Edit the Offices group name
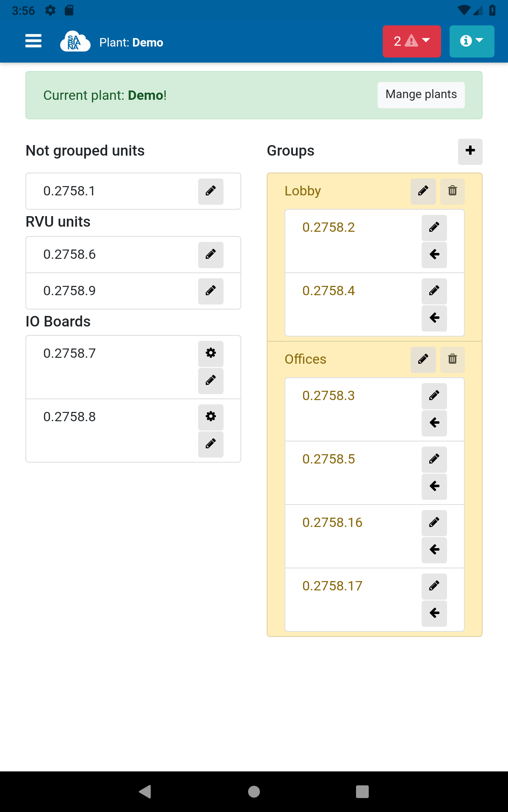Screen dimensions: 508x812 (423, 359)
